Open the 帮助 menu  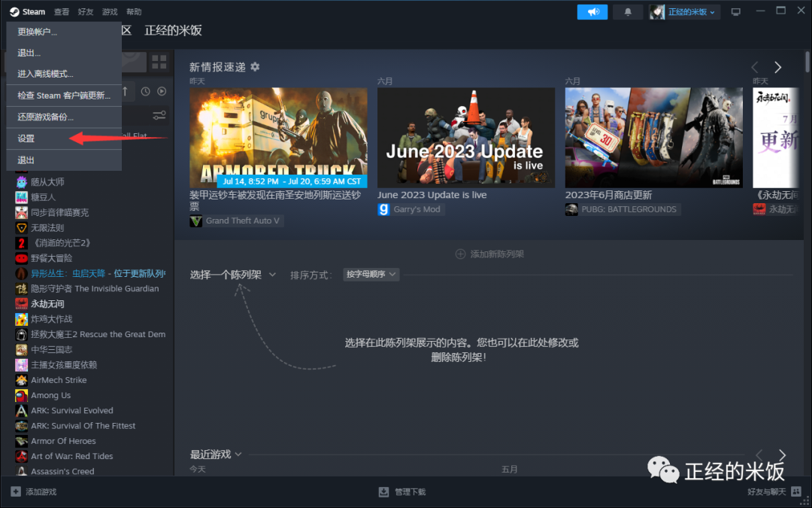(134, 11)
